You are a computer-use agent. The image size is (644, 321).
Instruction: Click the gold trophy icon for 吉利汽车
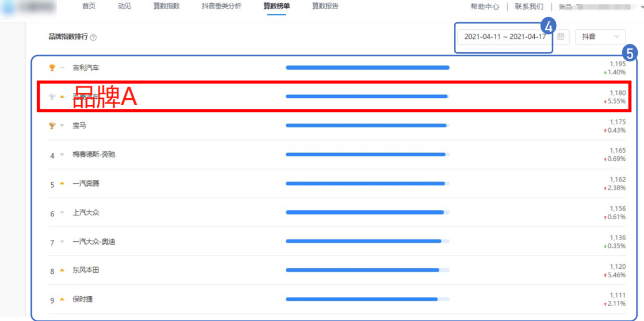[x=52, y=67]
